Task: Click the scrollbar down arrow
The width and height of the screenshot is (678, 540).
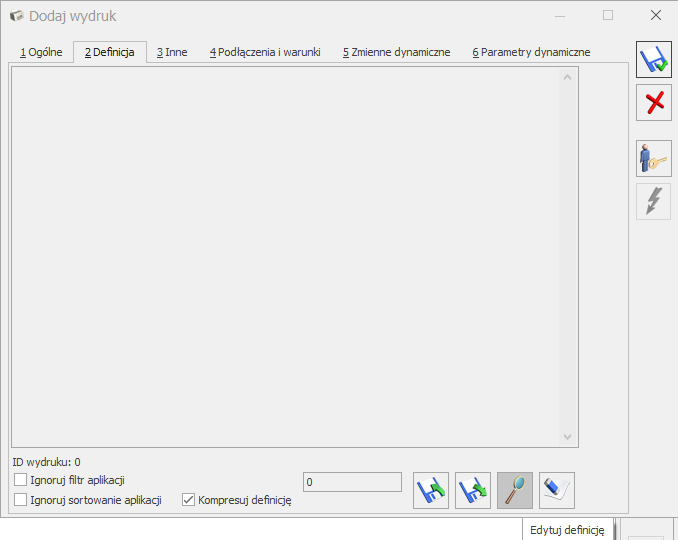Action: 568,437
